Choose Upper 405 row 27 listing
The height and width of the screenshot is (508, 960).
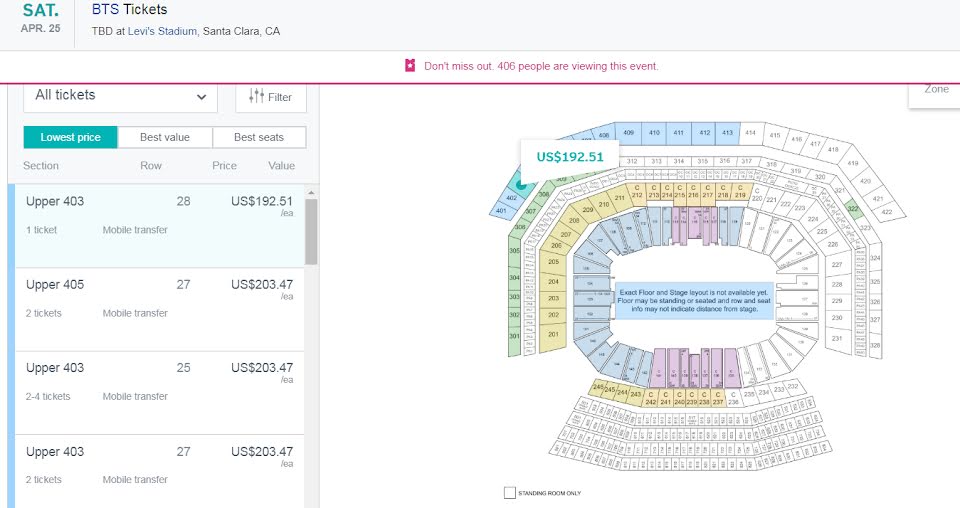click(x=159, y=309)
